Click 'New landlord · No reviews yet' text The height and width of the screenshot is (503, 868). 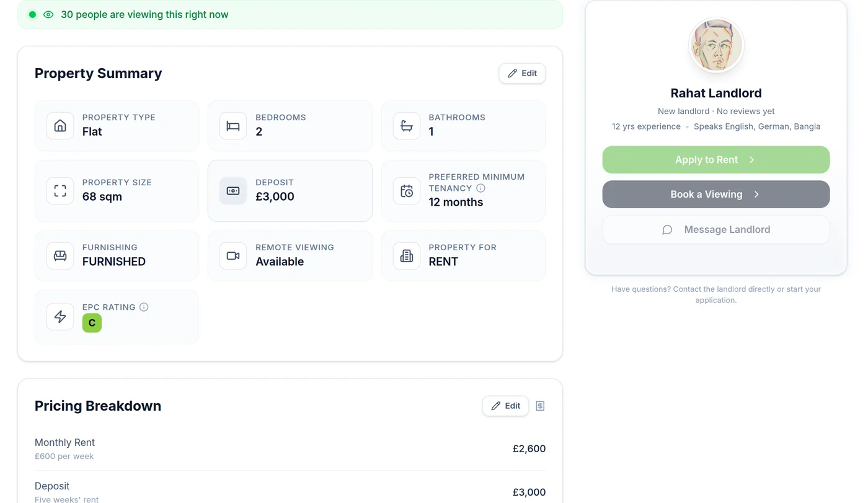pyautogui.click(x=716, y=112)
